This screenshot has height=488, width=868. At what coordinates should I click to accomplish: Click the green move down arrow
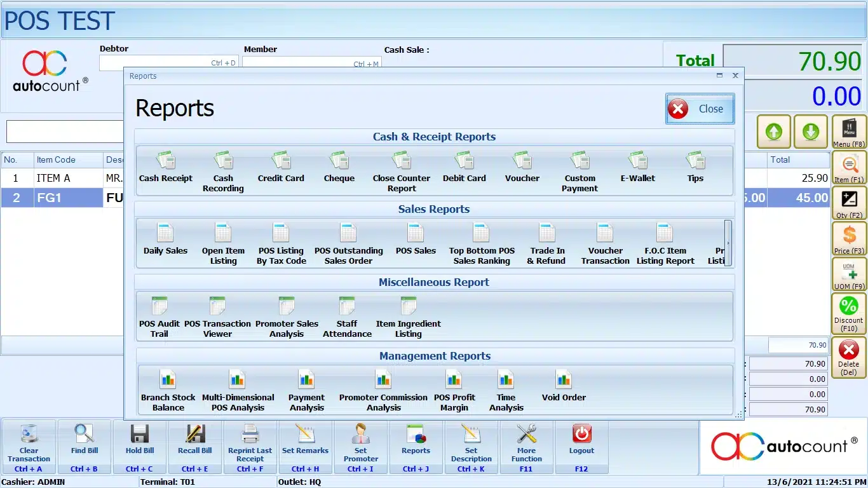[810, 132]
